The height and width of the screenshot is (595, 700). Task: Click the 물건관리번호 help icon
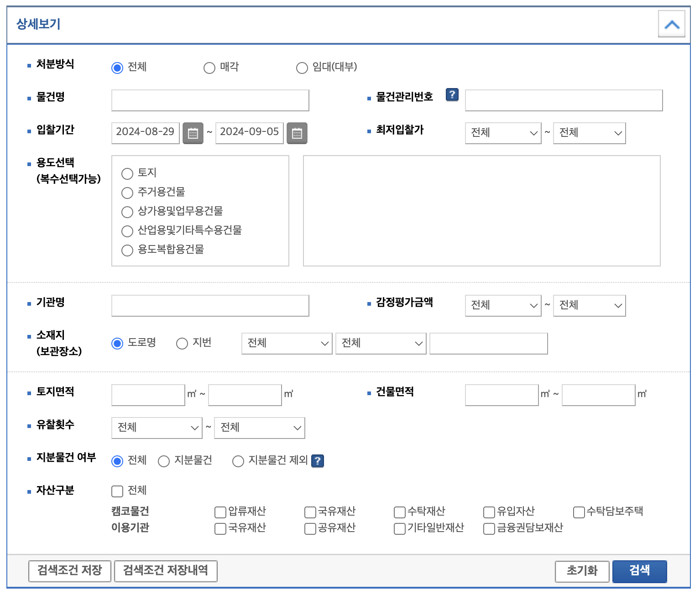[x=451, y=95]
